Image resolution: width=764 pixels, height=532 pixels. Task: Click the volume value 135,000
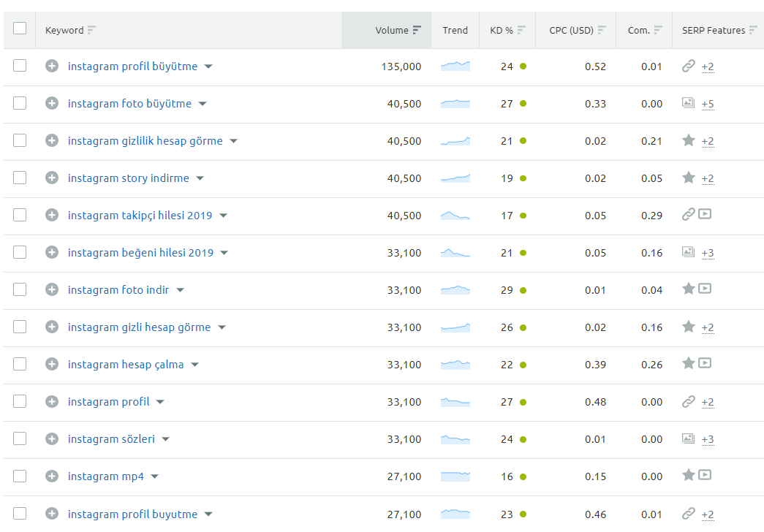click(401, 66)
